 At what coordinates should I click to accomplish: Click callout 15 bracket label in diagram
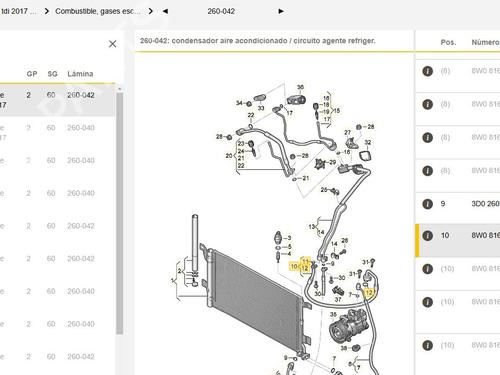337,111
